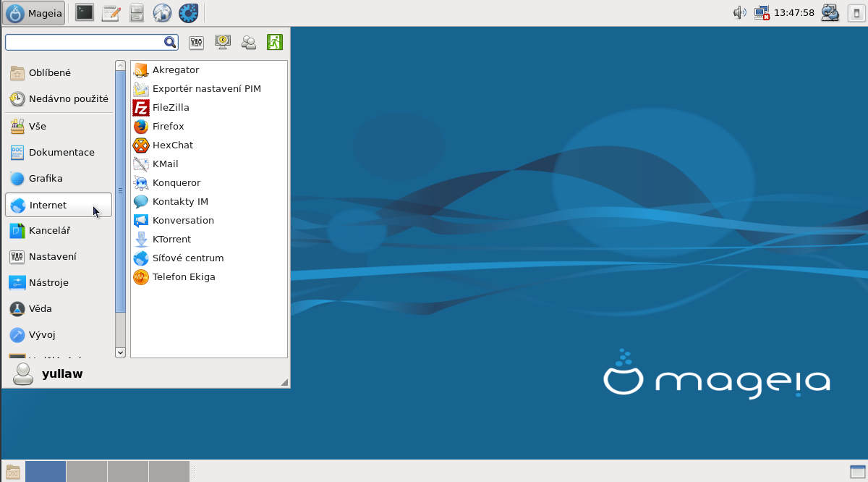Open network connection status tray icon

click(x=762, y=12)
